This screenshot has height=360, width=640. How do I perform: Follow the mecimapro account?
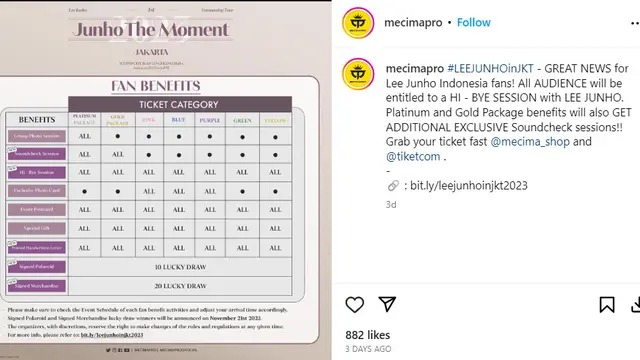tap(473, 22)
